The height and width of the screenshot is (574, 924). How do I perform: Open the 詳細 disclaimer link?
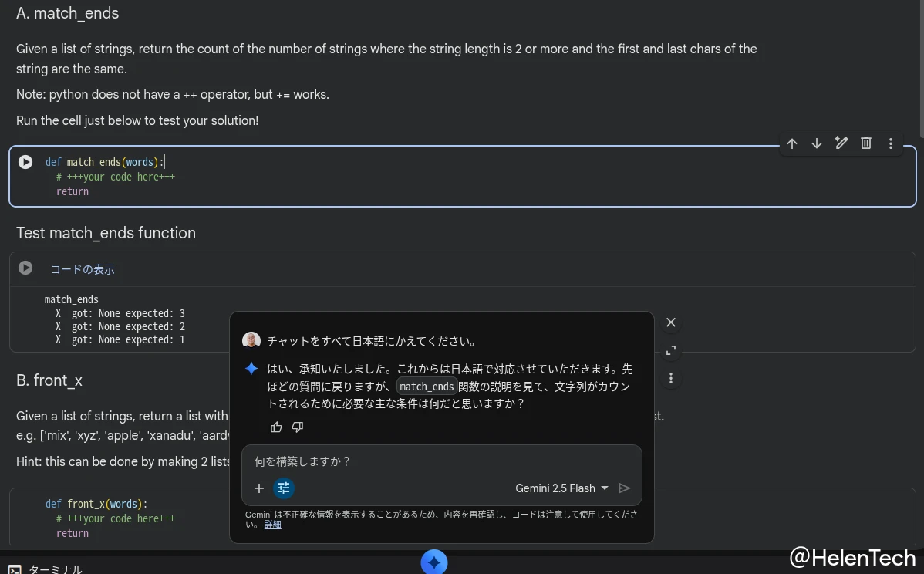[272, 524]
